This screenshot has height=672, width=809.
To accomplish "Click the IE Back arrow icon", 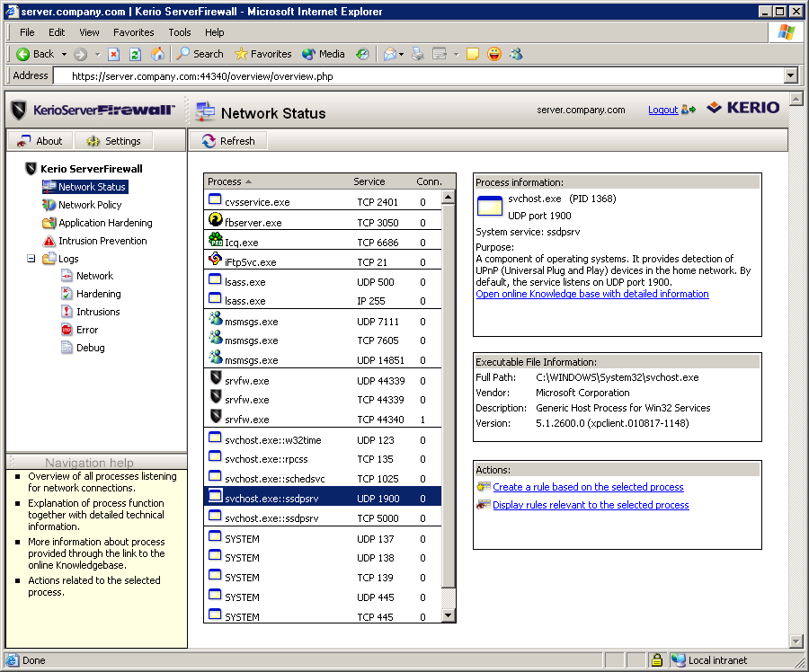I will [x=22, y=54].
